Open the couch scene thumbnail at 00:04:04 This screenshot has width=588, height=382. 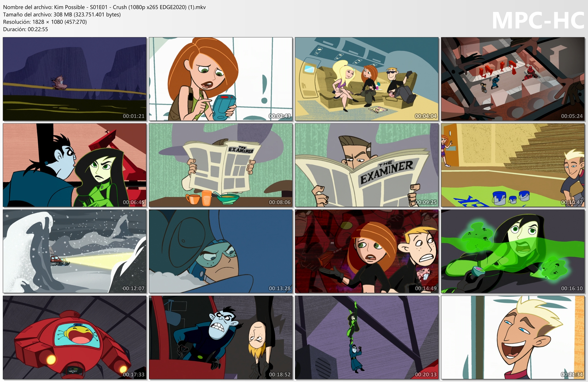pyautogui.click(x=367, y=79)
